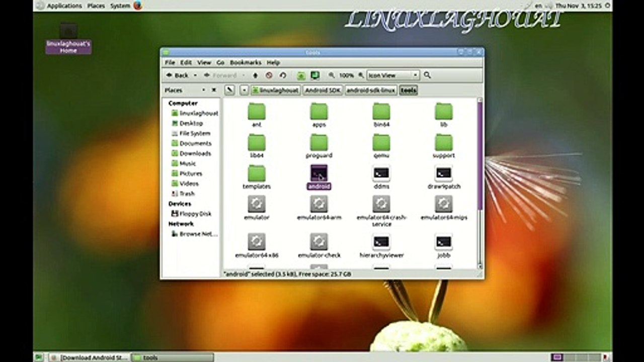
Task: Click the linuxlaghouat path bar button
Action: pyautogui.click(x=276, y=90)
